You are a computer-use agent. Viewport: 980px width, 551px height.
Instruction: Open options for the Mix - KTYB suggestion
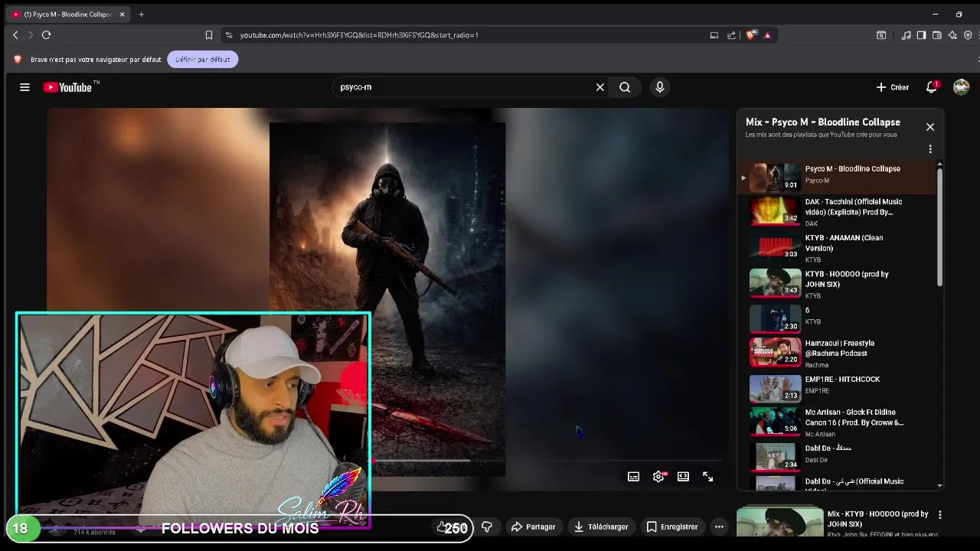click(939, 515)
